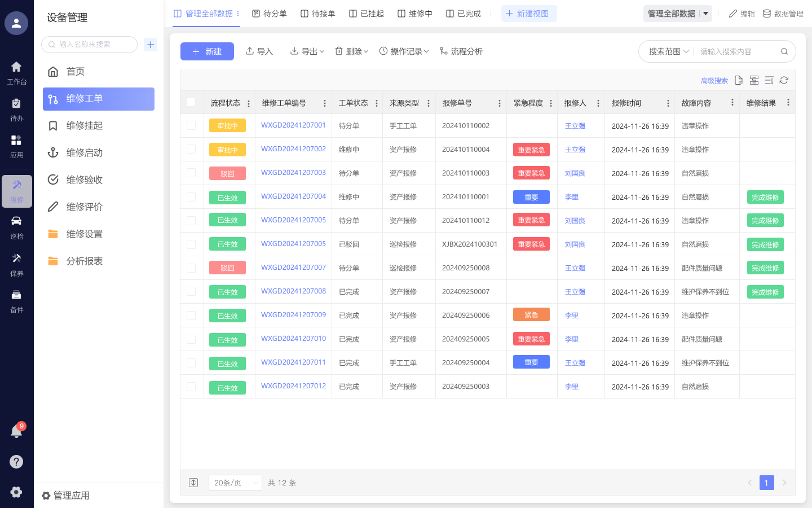Switch to the 已完成 tab

pyautogui.click(x=463, y=14)
